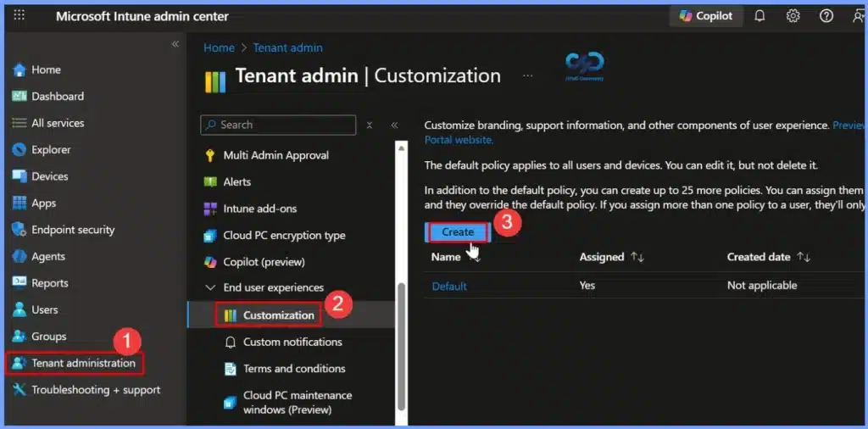This screenshot has height=429, width=868.
Task: Open Custom notifications in the submenu
Action: 292,342
